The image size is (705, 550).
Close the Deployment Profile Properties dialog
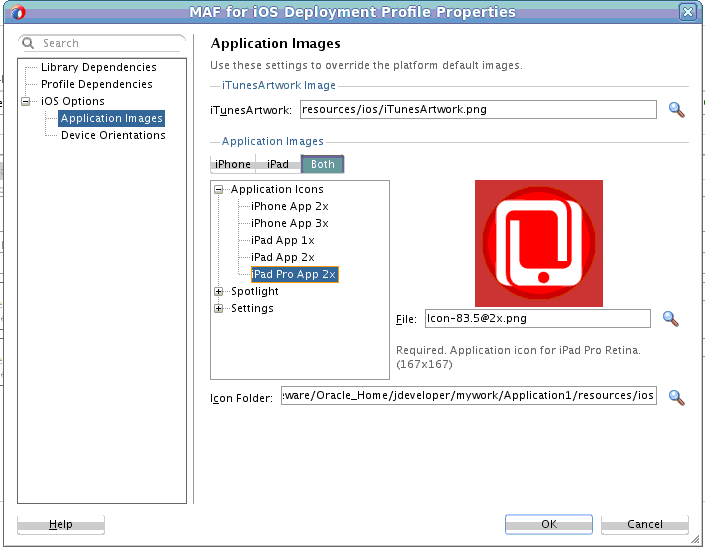click(x=688, y=12)
